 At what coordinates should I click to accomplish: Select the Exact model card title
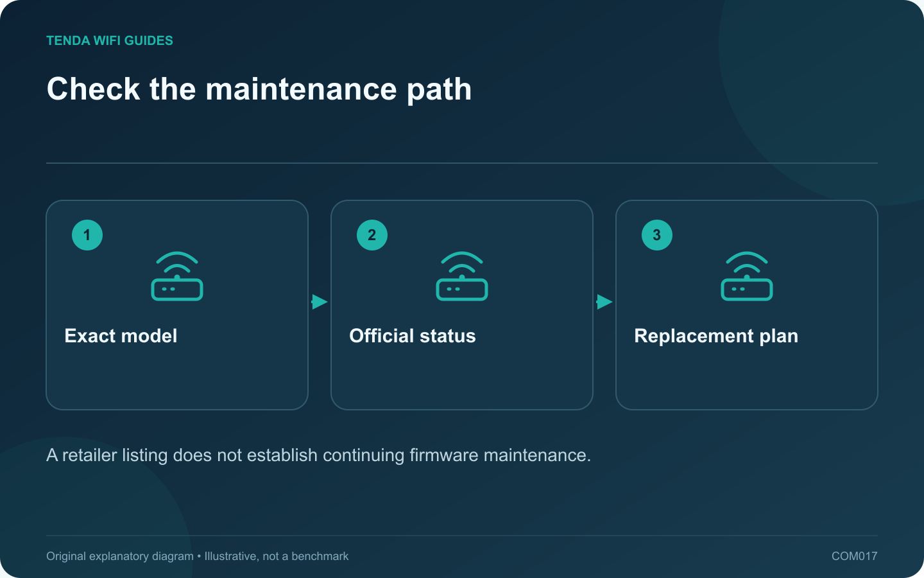tap(121, 336)
